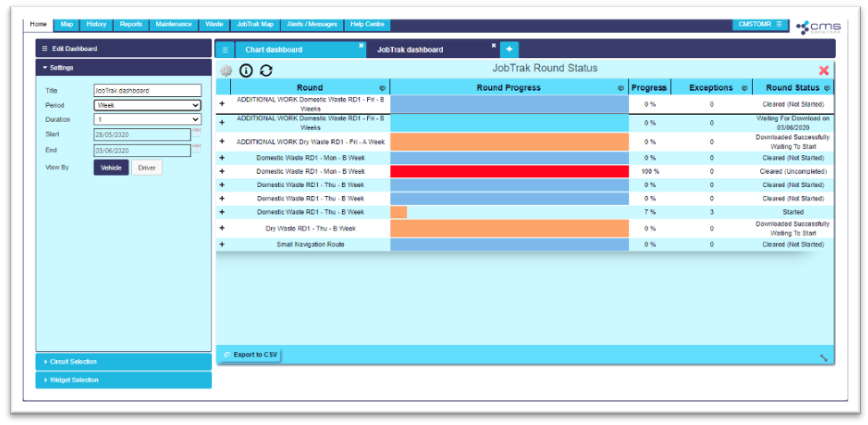Sort by the Exceptions column header
This screenshot has width=868, height=425.
click(x=711, y=87)
